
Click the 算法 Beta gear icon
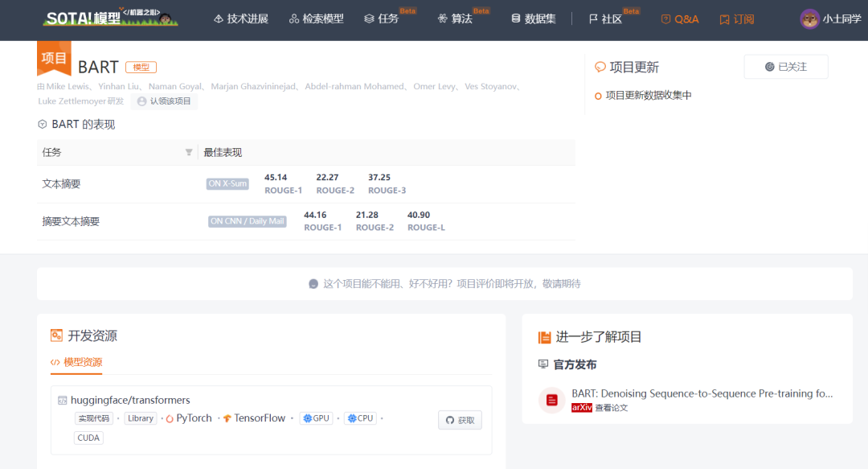click(442, 19)
